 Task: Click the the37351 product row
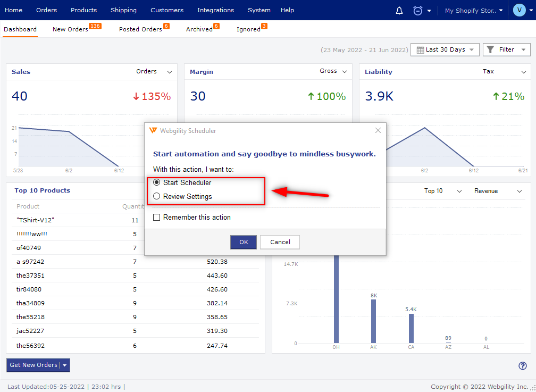pos(136,276)
